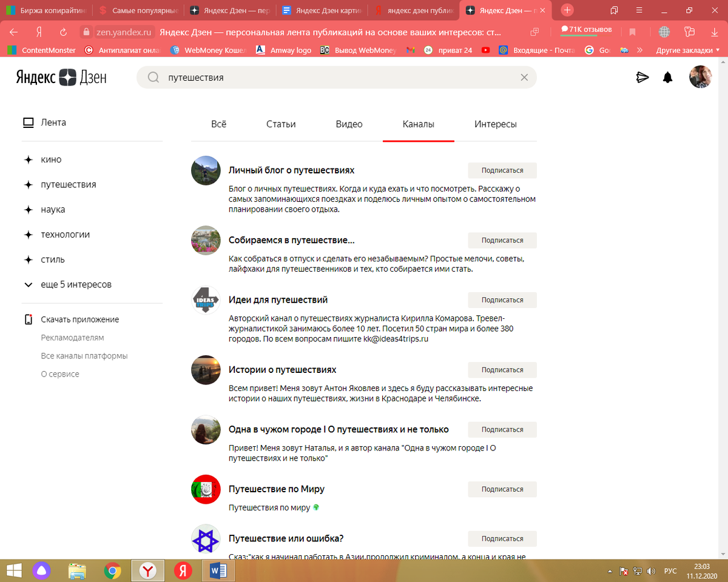Click Скачать приложение link
The image size is (728, 582).
point(71,319)
